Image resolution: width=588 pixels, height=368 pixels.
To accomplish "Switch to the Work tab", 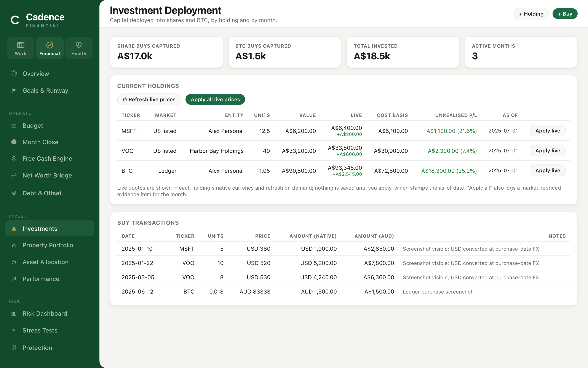I will pyautogui.click(x=20, y=48).
